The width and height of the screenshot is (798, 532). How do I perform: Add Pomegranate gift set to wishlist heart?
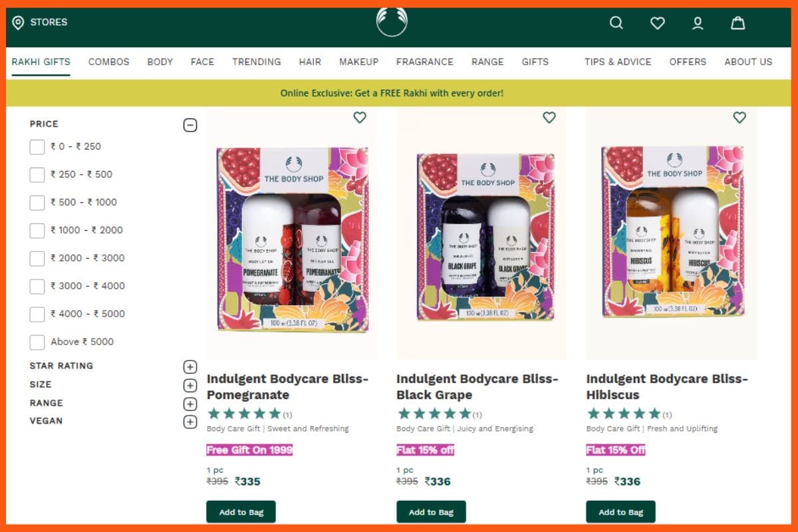click(x=360, y=117)
